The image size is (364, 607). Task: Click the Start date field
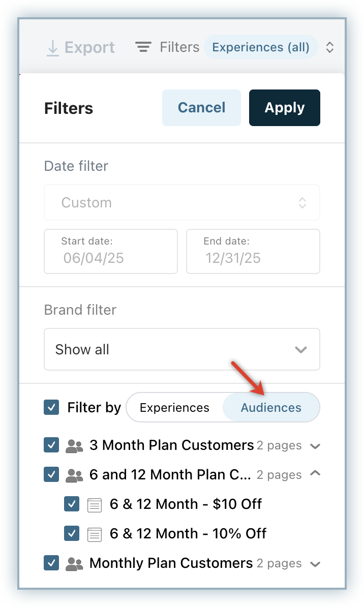(111, 252)
